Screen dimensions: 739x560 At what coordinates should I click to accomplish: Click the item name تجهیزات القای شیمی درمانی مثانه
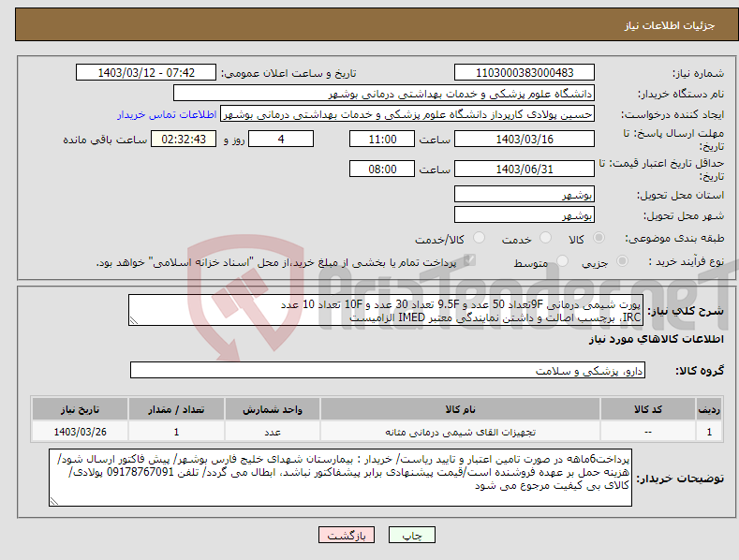click(460, 432)
